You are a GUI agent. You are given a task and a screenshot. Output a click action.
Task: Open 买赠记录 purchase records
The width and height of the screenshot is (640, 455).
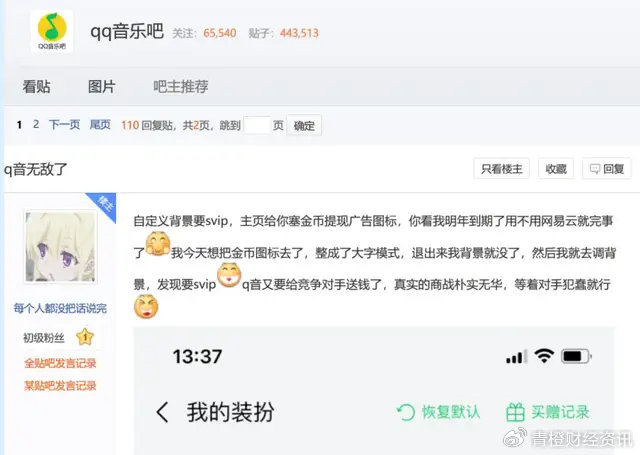pyautogui.click(x=560, y=412)
